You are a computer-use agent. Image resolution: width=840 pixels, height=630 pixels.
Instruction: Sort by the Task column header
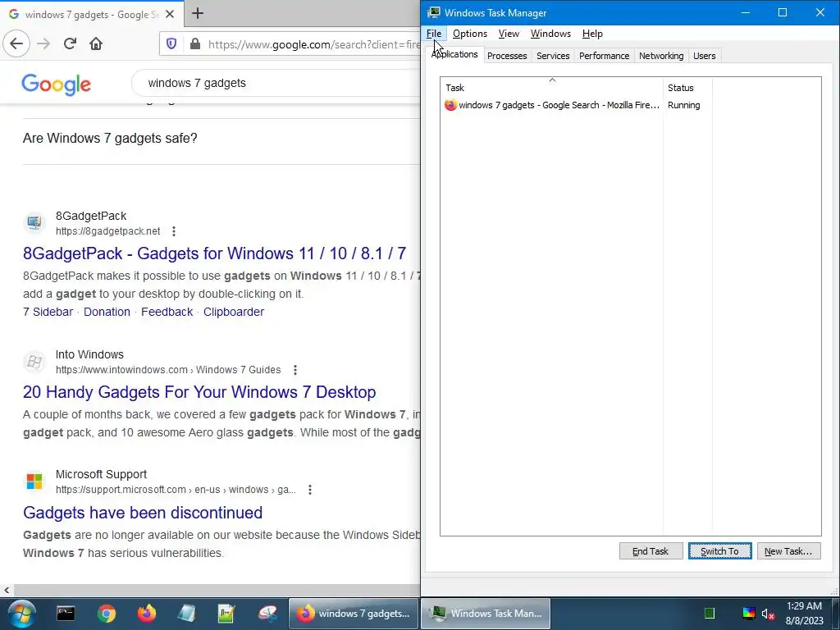tap(552, 87)
